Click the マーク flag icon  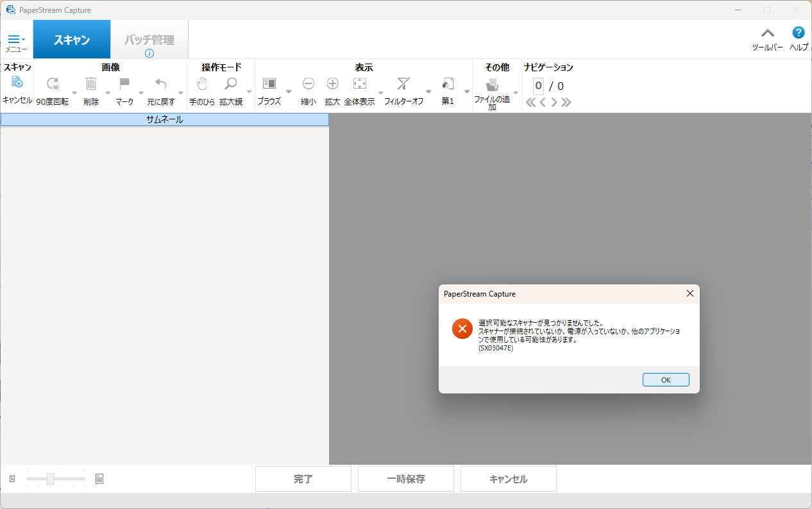[x=124, y=84]
